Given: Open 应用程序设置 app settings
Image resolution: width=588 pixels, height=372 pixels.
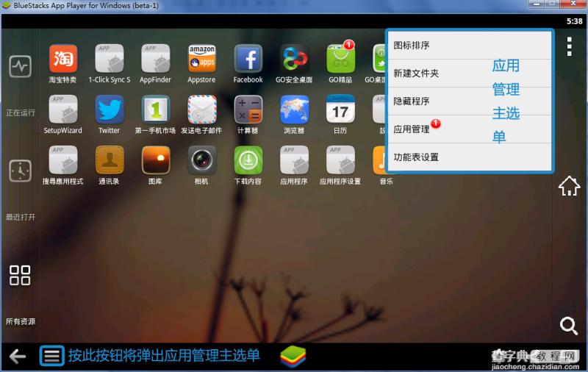Looking at the screenshot, I should click(x=340, y=160).
